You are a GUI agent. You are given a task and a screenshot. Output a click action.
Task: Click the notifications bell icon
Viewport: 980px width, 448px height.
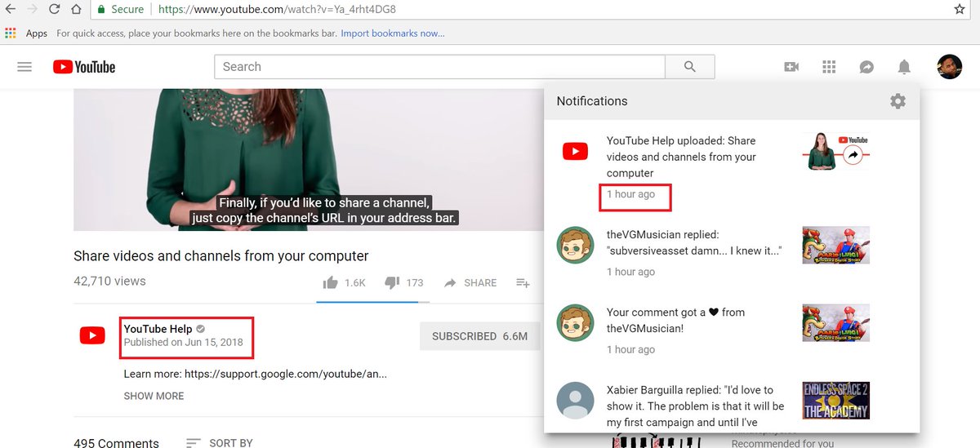coord(904,67)
